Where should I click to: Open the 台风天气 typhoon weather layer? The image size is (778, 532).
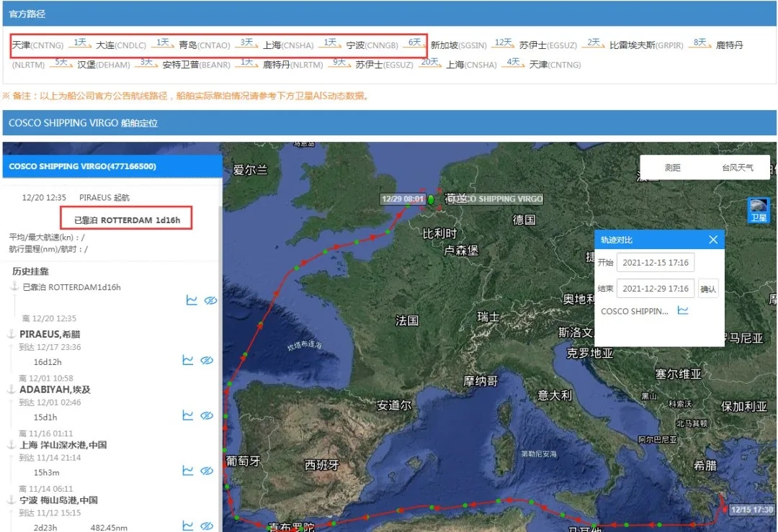738,168
